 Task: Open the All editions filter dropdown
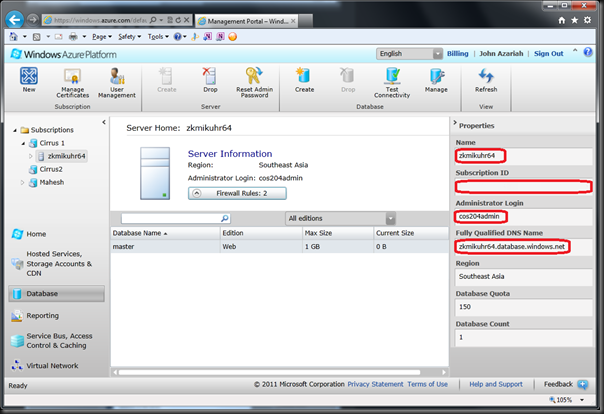point(340,218)
